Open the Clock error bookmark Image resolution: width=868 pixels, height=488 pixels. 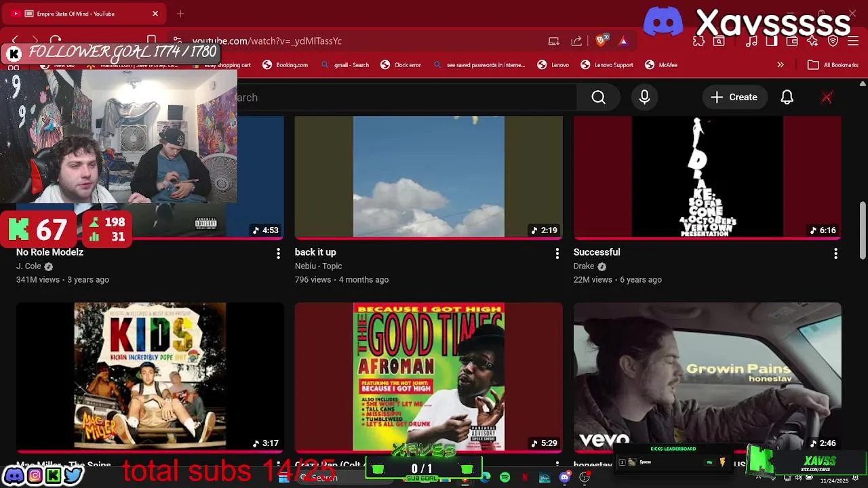tap(401, 65)
